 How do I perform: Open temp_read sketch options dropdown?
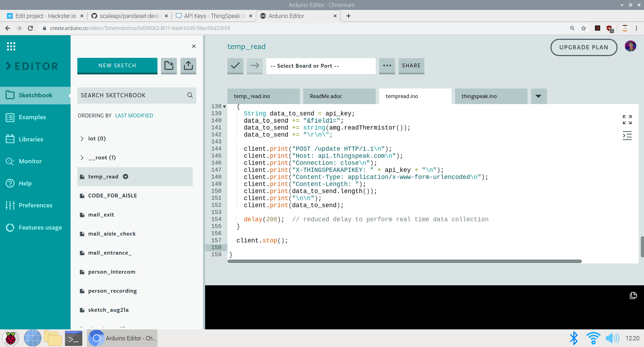(x=125, y=177)
